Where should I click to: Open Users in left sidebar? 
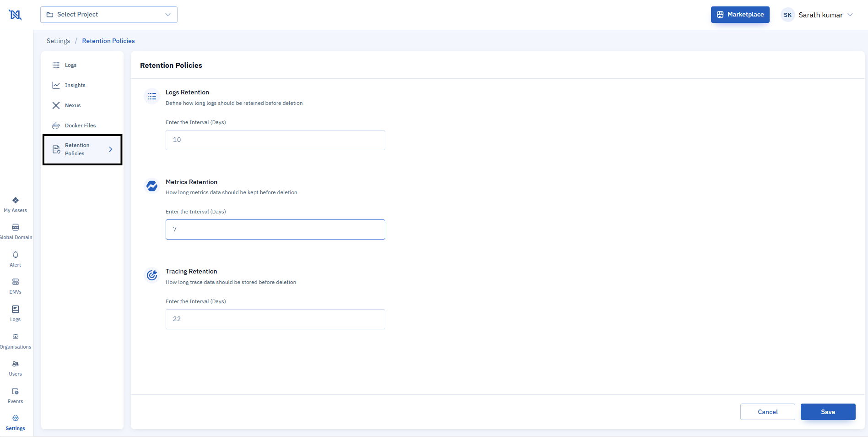[x=16, y=368]
